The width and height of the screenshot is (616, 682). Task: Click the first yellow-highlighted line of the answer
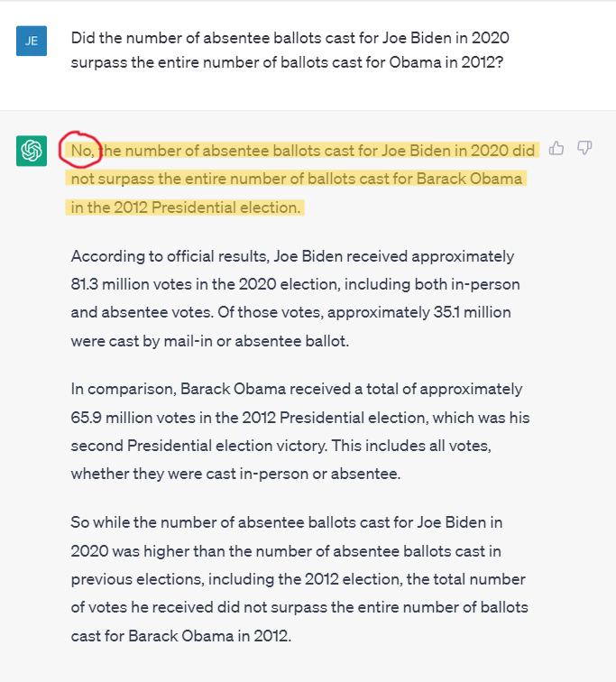click(x=320, y=151)
